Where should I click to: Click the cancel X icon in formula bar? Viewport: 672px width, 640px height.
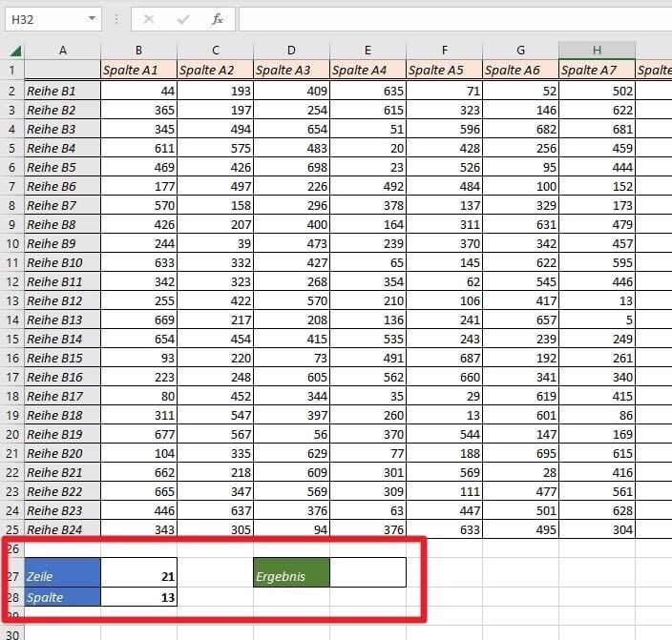[x=149, y=19]
